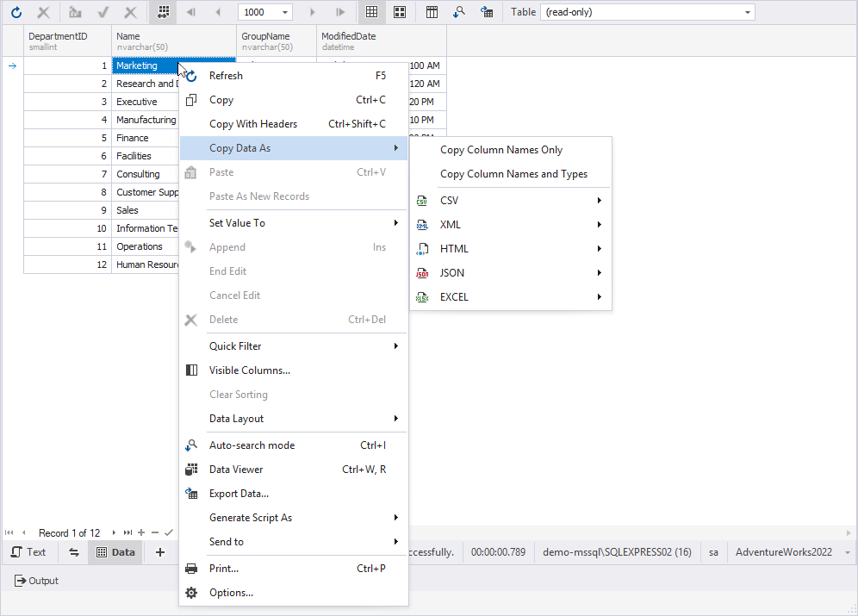Click the auto-search toolbar icon with the magnifier
858x616 pixels.
click(459, 13)
